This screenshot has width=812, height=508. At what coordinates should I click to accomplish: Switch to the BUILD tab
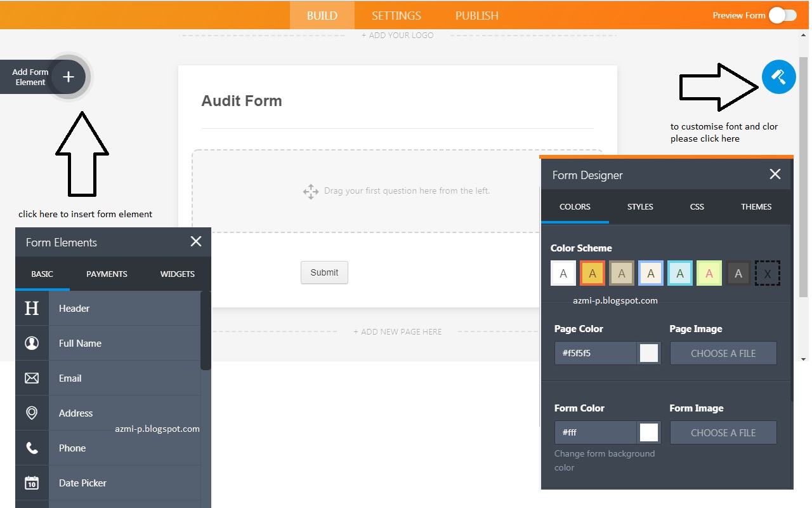(322, 15)
